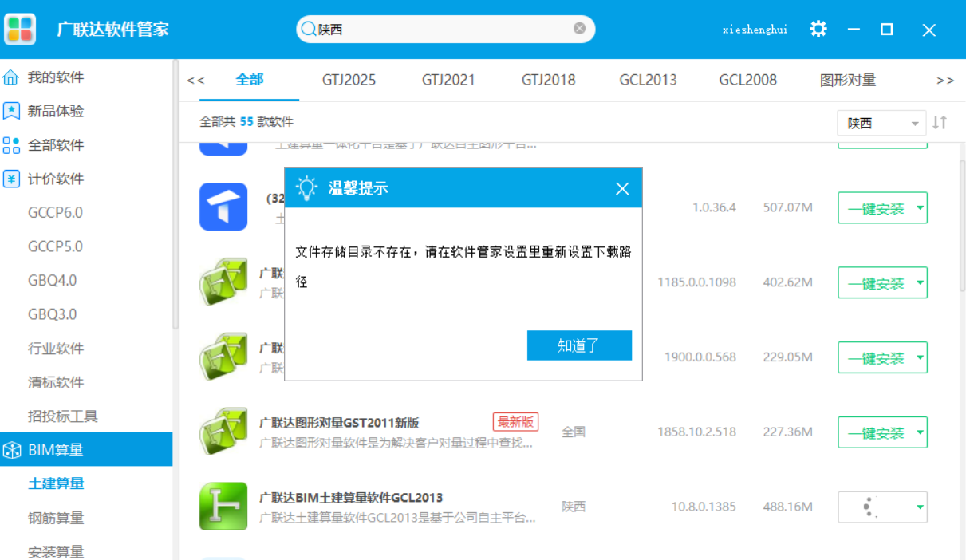
Task: Click the sidebar vertical scrollbar
Action: click(x=175, y=195)
